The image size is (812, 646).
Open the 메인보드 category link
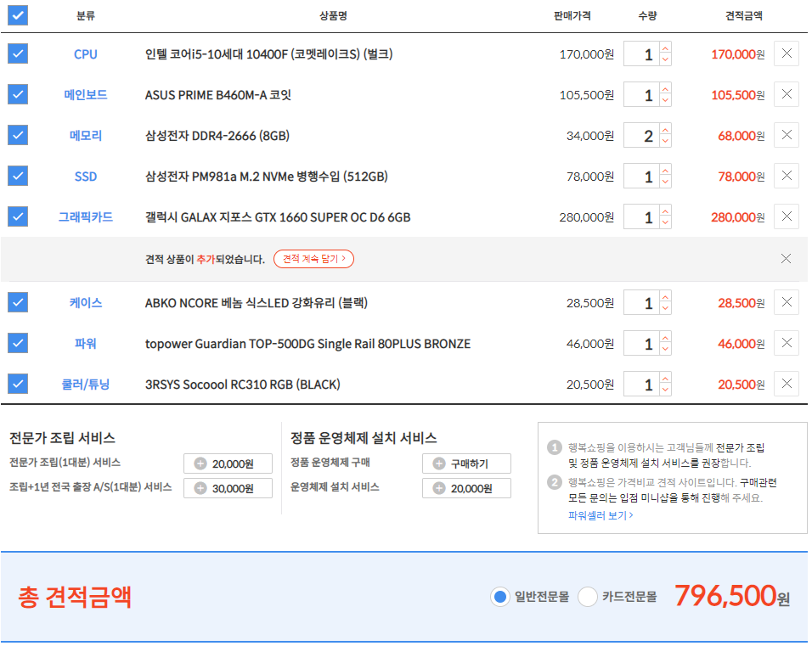[x=86, y=95]
